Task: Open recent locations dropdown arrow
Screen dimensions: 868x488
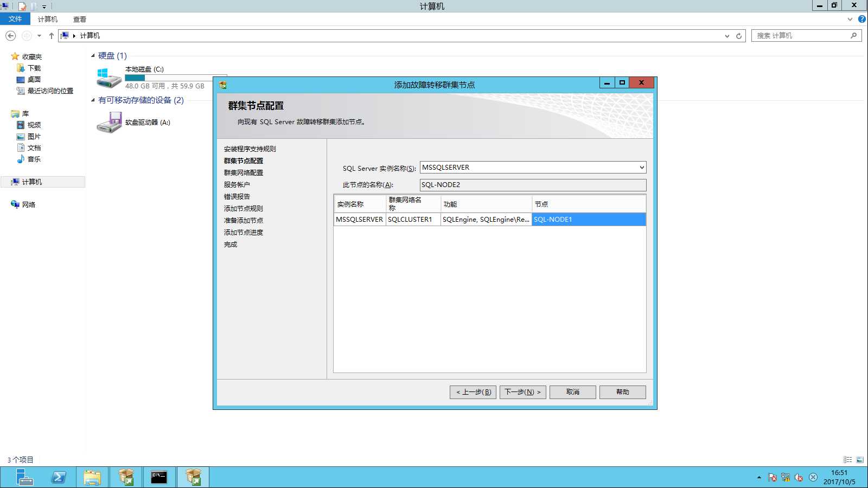Action: (x=39, y=36)
